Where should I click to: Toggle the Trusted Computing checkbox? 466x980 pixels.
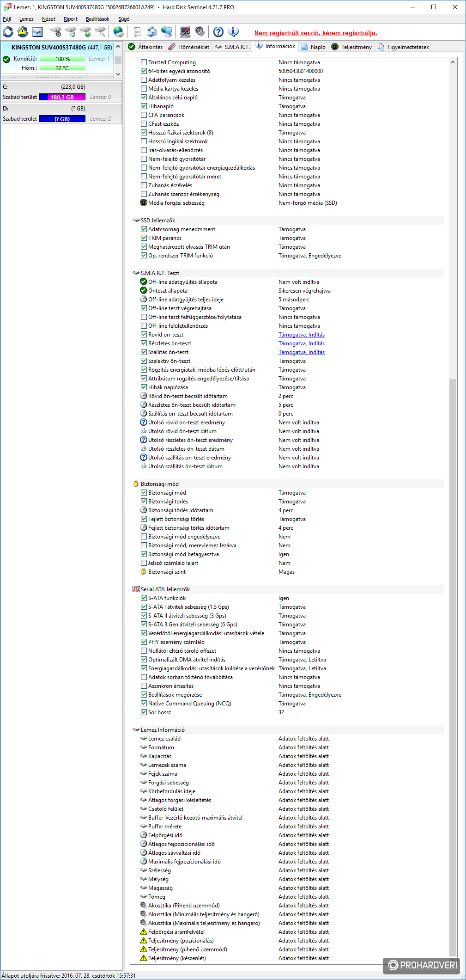[x=144, y=62]
